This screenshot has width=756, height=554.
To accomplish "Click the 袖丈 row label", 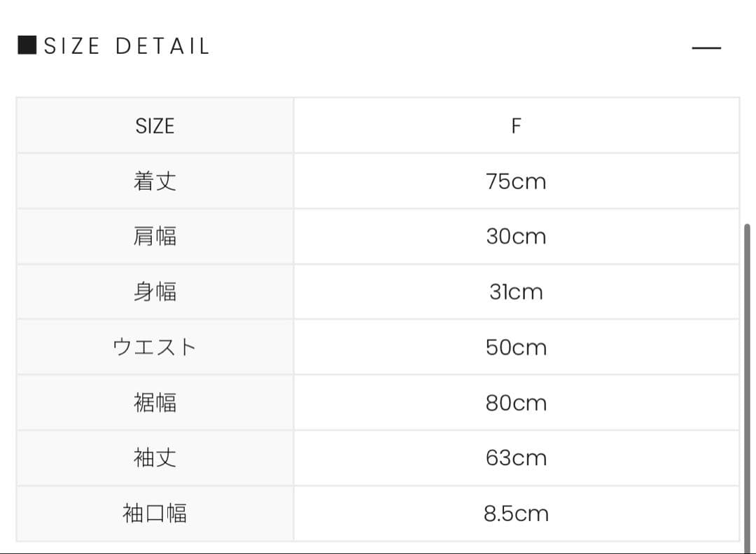I will [x=155, y=458].
